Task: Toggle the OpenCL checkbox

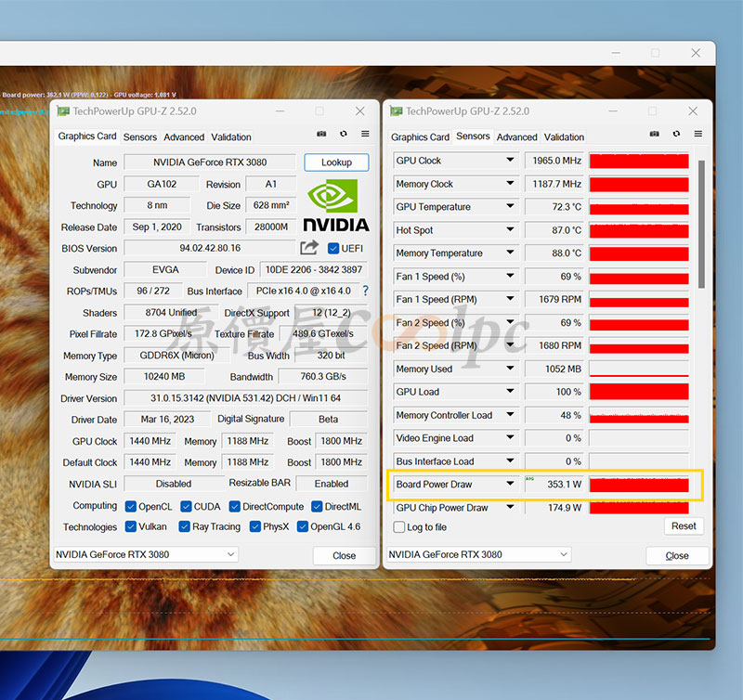Action: (x=131, y=507)
